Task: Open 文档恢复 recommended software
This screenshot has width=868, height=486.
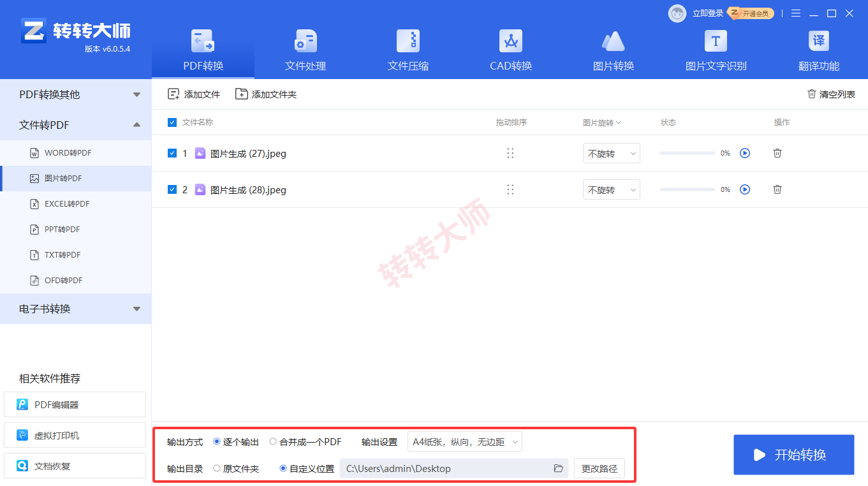Action: coord(75,466)
